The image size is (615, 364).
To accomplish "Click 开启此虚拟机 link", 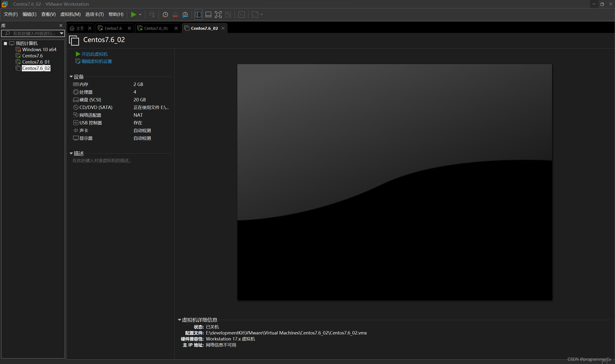I will (94, 54).
